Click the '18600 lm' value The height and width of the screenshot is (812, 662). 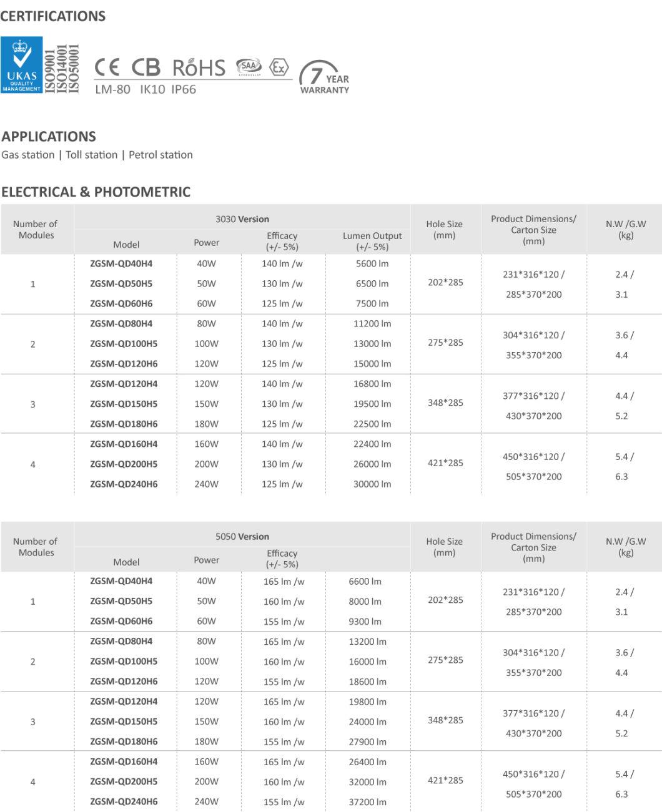[x=367, y=682]
